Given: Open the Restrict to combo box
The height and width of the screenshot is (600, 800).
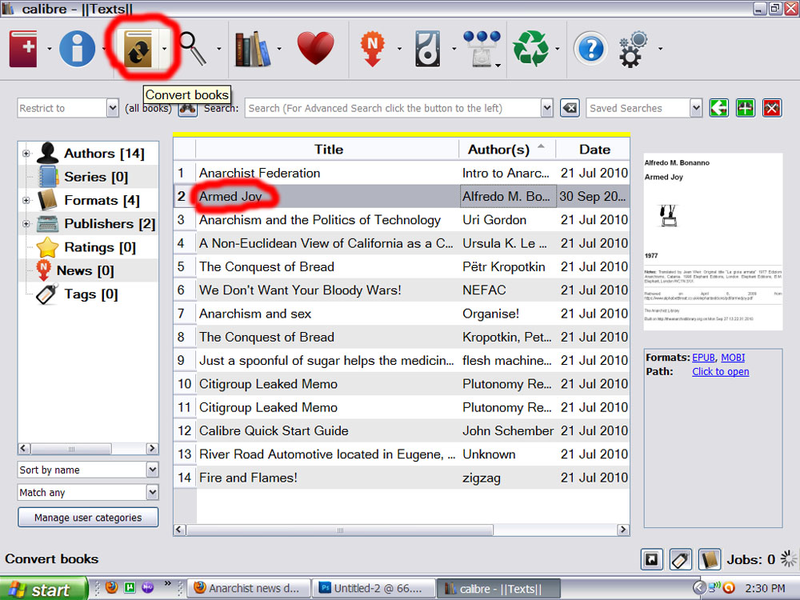Looking at the screenshot, I should tap(68, 108).
